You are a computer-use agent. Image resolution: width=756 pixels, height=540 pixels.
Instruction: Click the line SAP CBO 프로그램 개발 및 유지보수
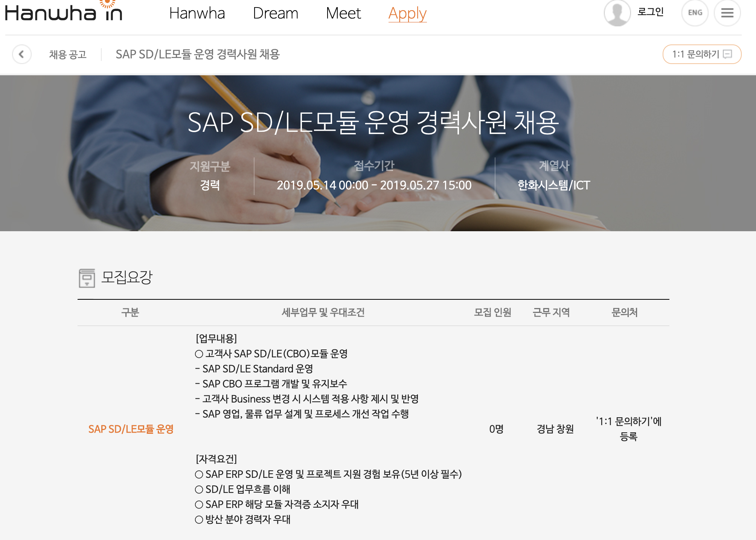pos(271,384)
